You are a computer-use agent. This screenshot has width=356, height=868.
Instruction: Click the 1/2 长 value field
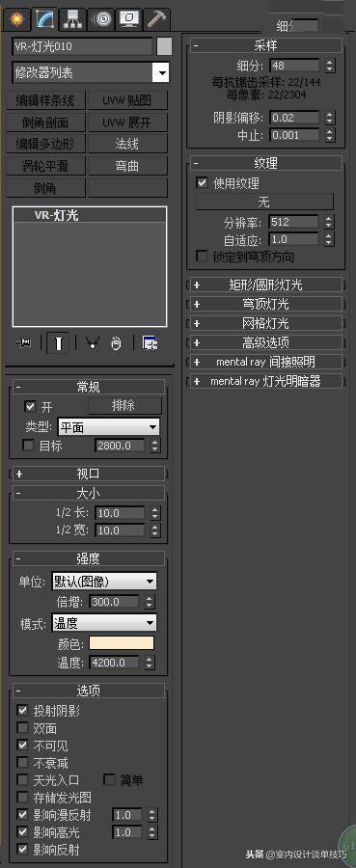pyautogui.click(x=121, y=513)
